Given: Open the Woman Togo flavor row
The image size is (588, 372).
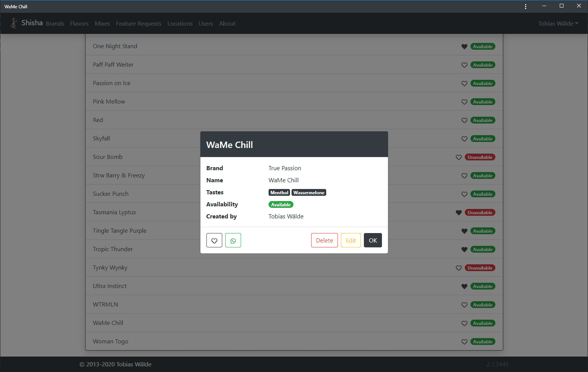Looking at the screenshot, I should (x=294, y=341).
